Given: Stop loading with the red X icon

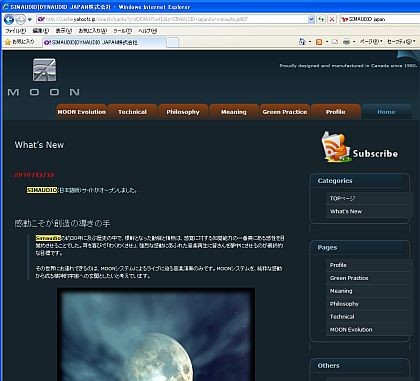Looking at the screenshot, I should [x=332, y=19].
